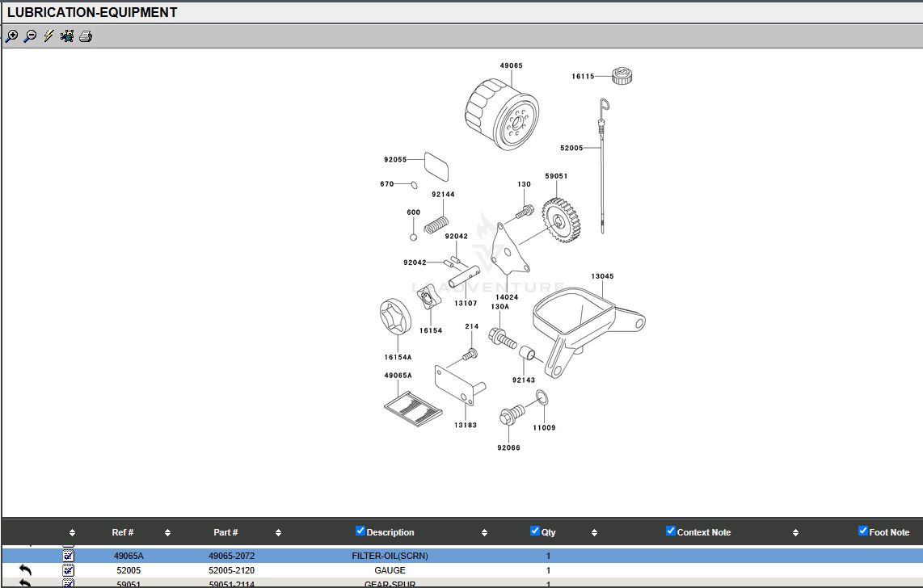Uncheck the Description column checkbox

point(360,531)
